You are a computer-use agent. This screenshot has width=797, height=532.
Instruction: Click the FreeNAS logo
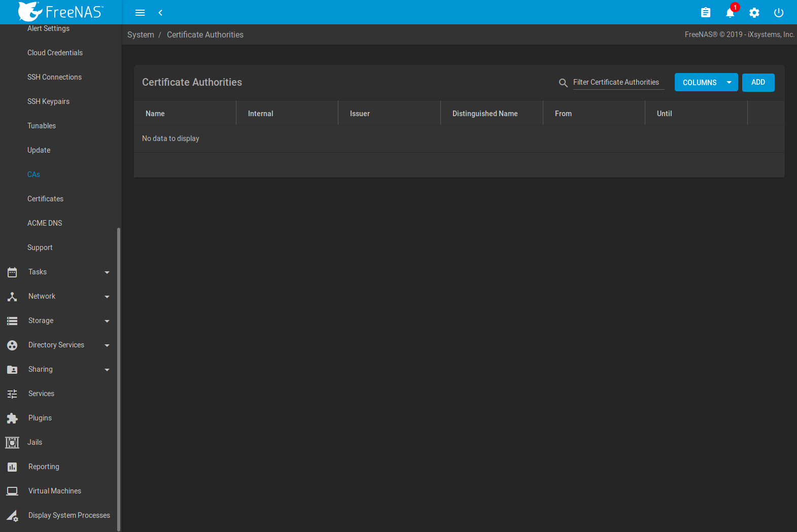(60, 11)
